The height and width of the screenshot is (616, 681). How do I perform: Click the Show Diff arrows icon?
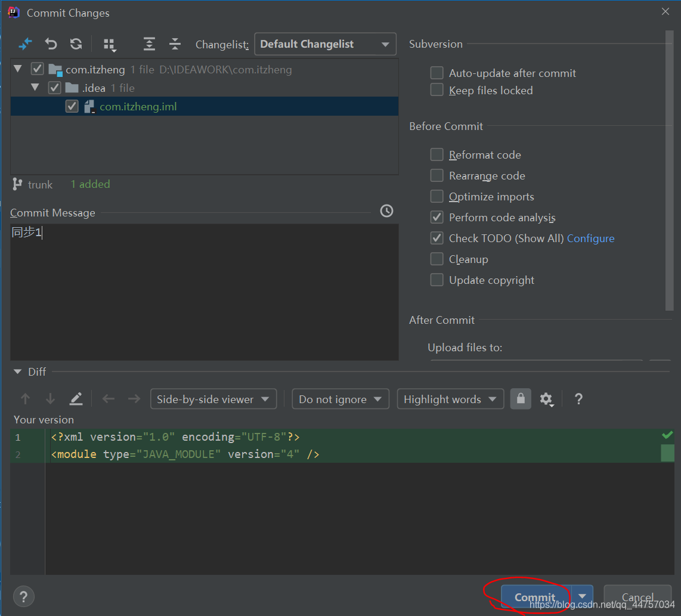25,44
